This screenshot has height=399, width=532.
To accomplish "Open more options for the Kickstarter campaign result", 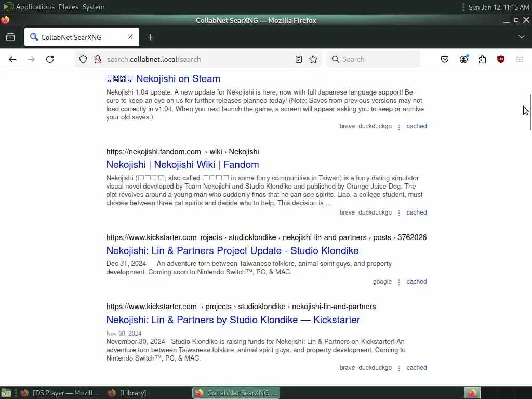I will pos(399,368).
